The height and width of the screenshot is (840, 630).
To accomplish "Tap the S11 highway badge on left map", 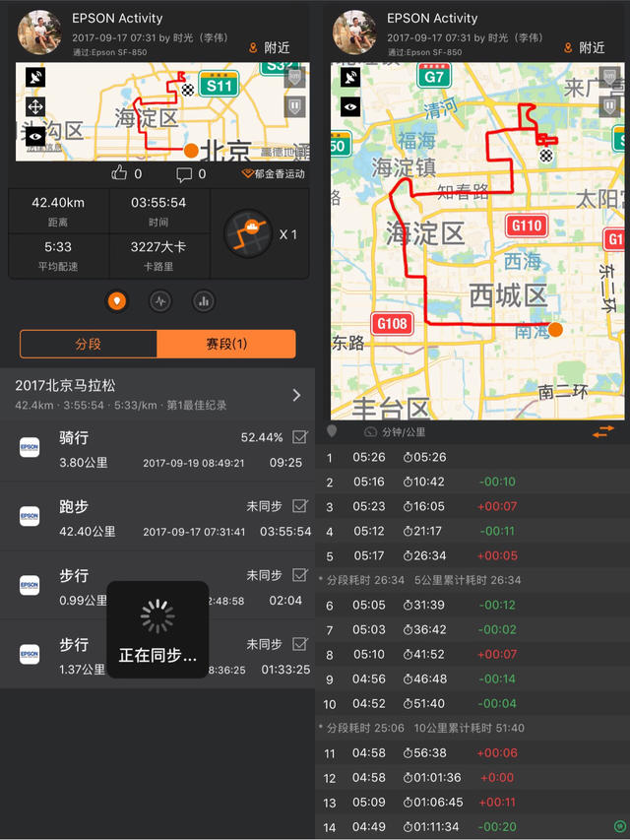I will click(219, 84).
